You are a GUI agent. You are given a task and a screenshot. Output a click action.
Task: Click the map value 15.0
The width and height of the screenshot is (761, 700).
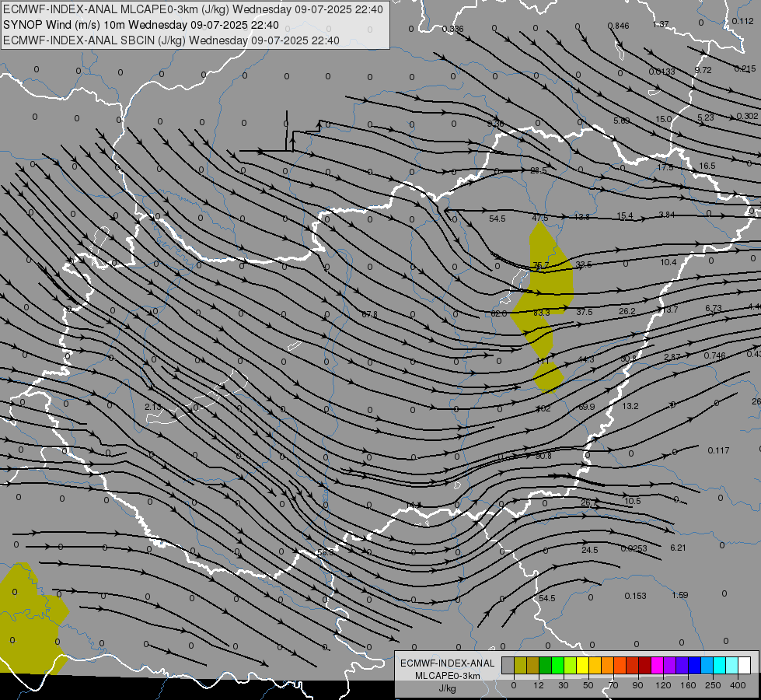point(664,119)
